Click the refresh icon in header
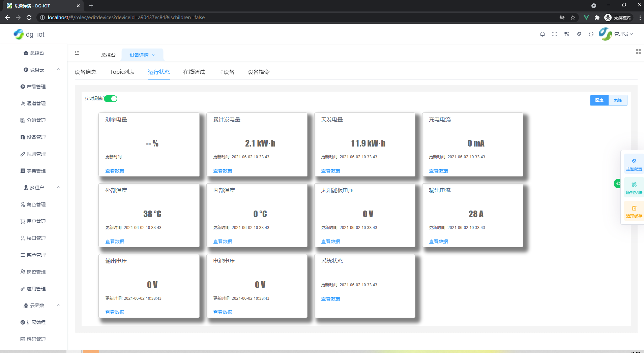The width and height of the screenshot is (644, 353). (591, 34)
